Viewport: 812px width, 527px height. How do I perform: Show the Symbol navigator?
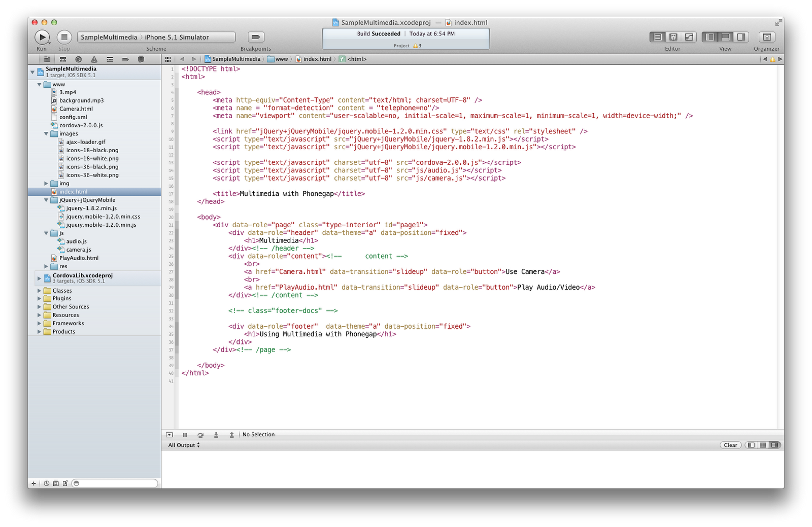pos(63,59)
